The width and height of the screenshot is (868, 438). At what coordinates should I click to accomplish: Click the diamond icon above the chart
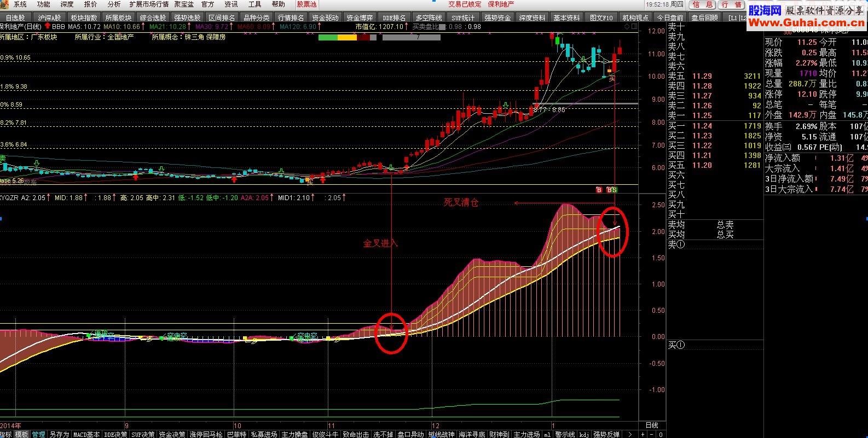(x=627, y=26)
